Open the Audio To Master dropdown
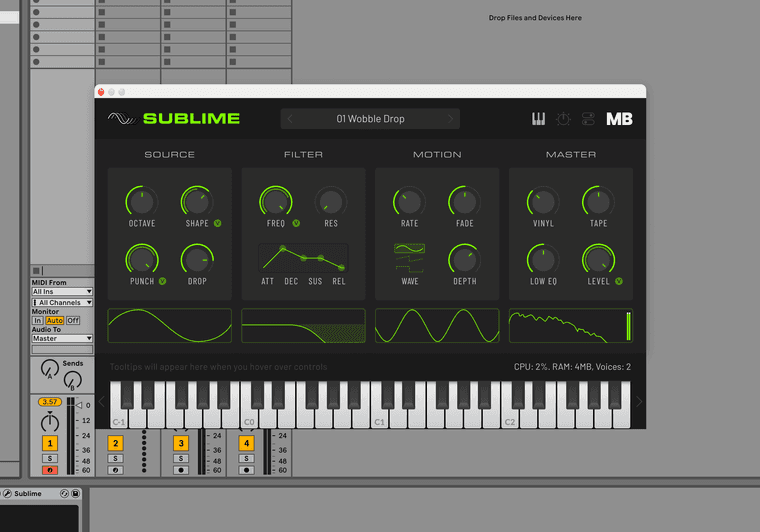The height and width of the screenshot is (532, 760). 62,338
